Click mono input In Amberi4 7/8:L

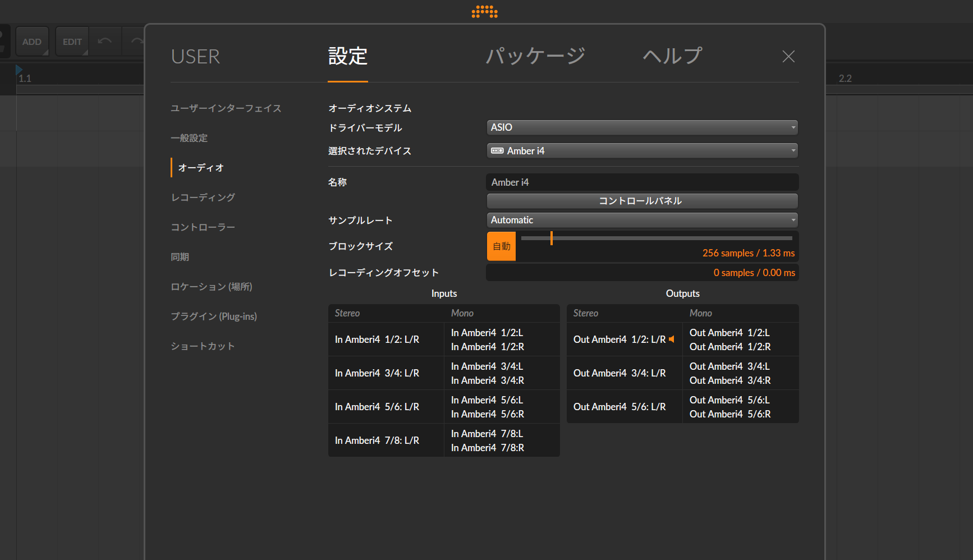(x=487, y=434)
